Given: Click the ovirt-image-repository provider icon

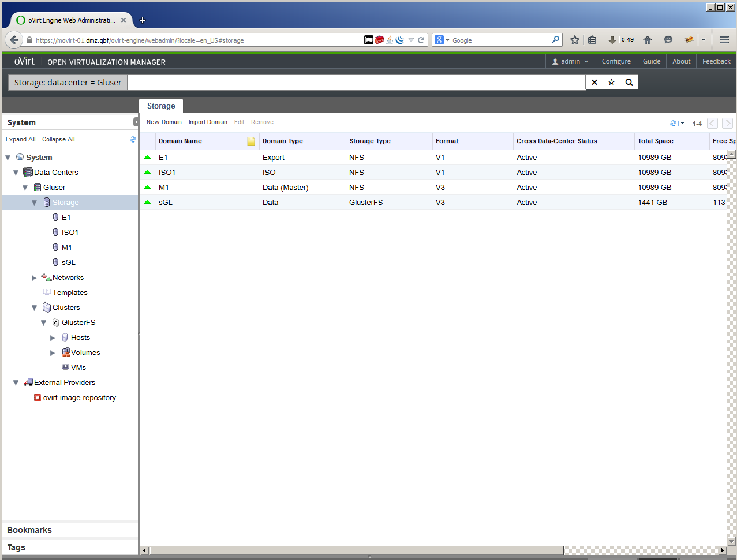Looking at the screenshot, I should click(38, 398).
